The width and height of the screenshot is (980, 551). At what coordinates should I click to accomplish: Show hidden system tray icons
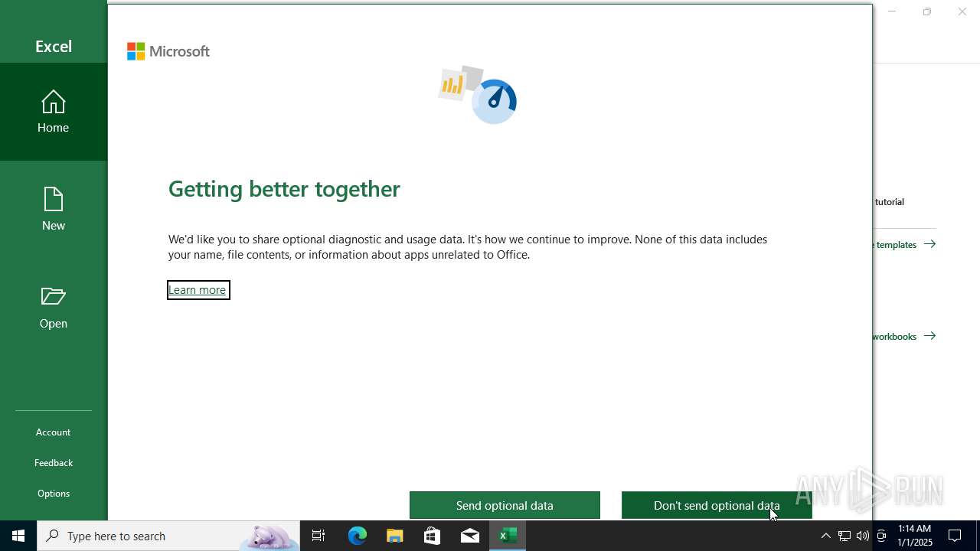[x=825, y=536]
